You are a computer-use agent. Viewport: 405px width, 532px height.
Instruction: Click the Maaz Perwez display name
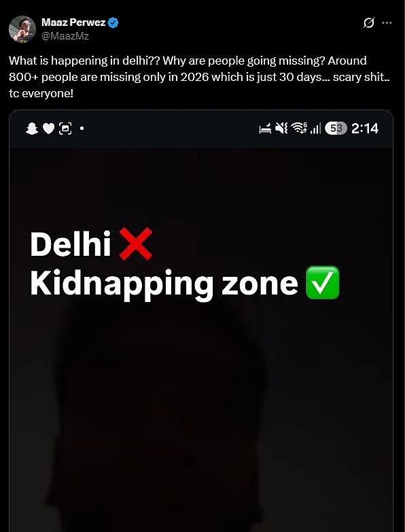coord(73,22)
